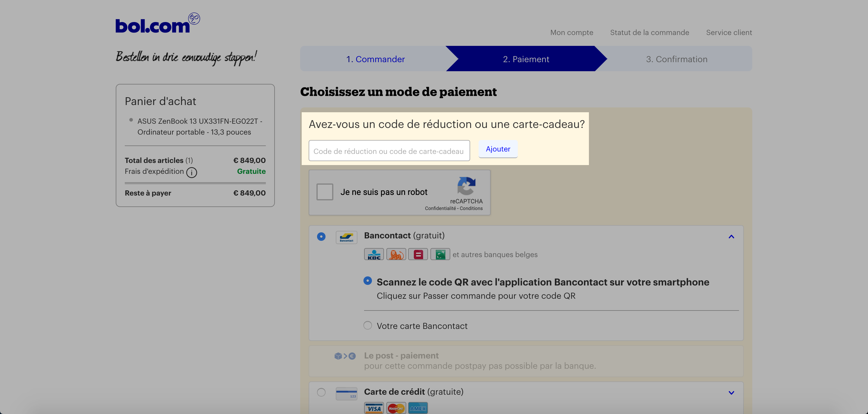Select the Bancontact payment radio button
The image size is (868, 414).
point(321,237)
